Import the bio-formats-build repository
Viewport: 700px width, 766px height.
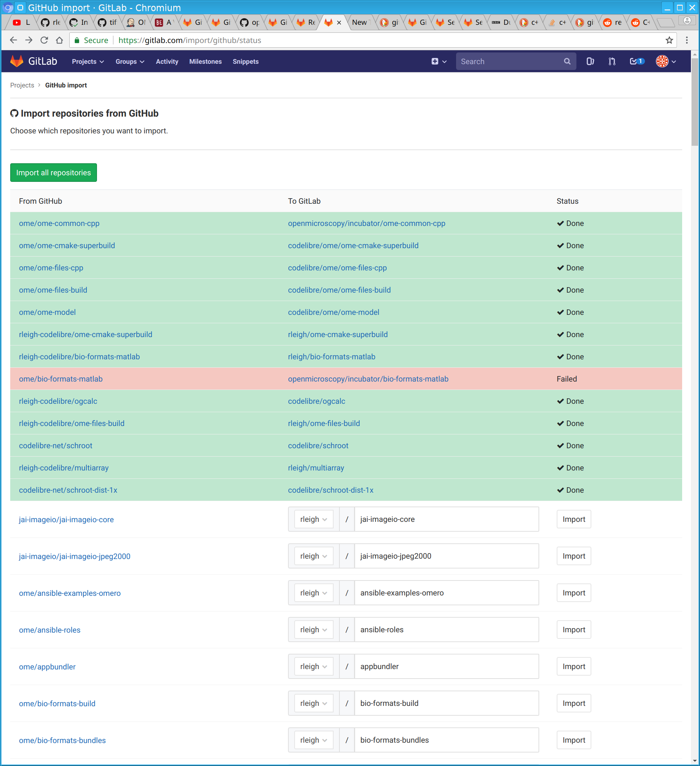(x=574, y=703)
